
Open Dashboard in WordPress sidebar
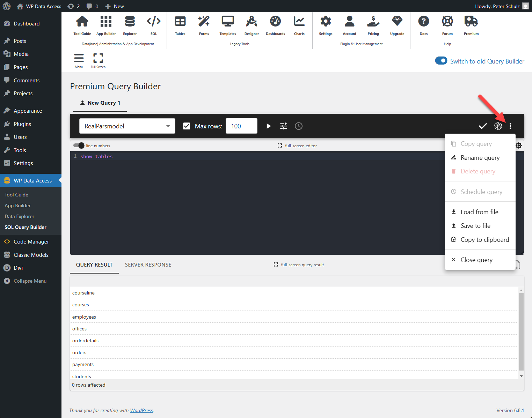pos(31,24)
